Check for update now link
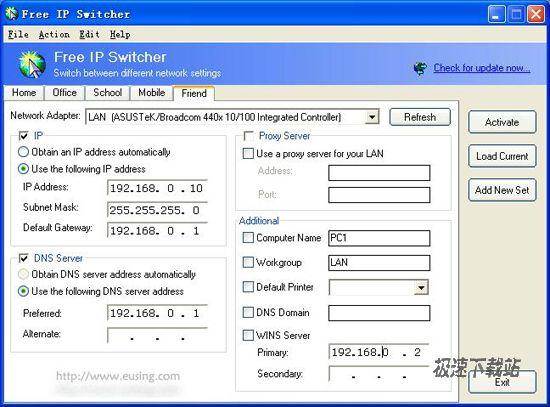The height and width of the screenshot is (407, 550). tap(482, 67)
